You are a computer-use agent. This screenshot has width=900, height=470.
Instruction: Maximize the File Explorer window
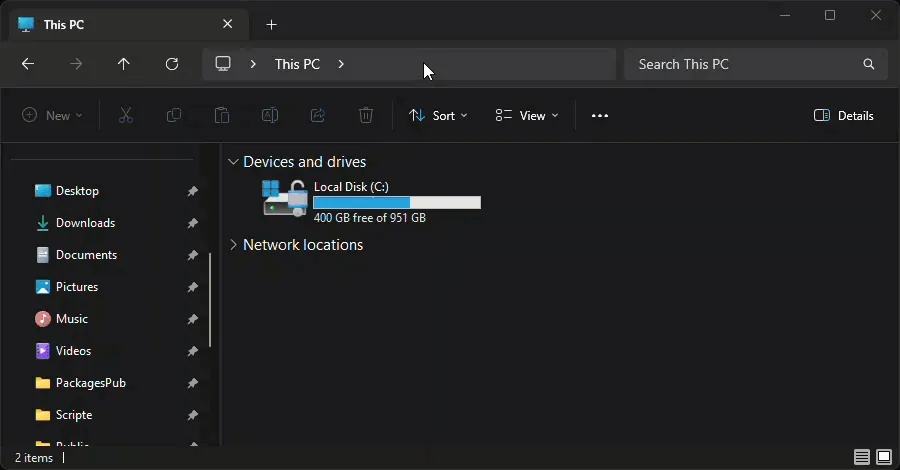830,15
